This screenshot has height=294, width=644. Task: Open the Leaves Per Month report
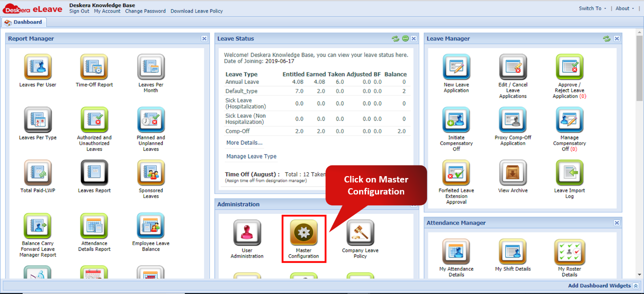151,67
